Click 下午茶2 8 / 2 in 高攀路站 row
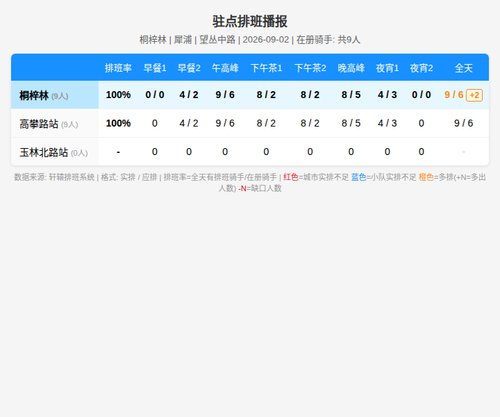The width and height of the screenshot is (500, 417). tap(310, 123)
